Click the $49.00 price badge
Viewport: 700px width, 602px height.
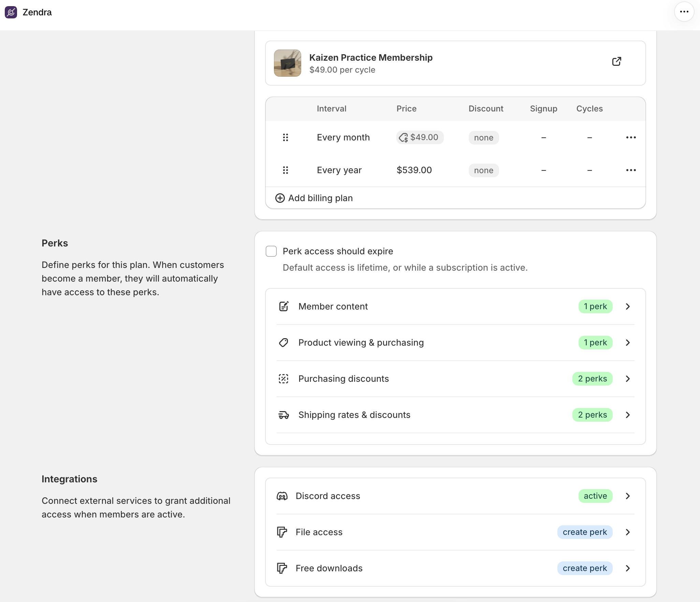click(420, 137)
